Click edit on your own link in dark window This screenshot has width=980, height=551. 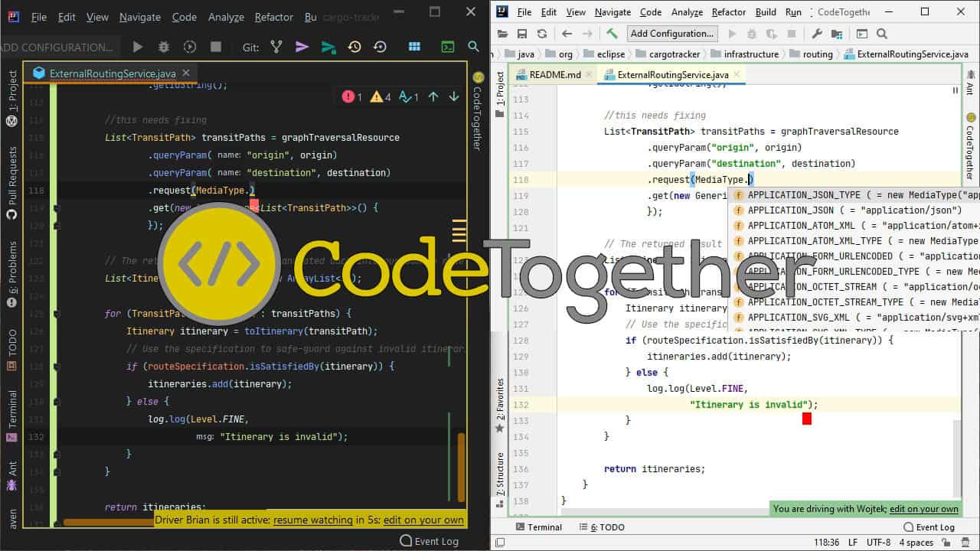tap(423, 520)
